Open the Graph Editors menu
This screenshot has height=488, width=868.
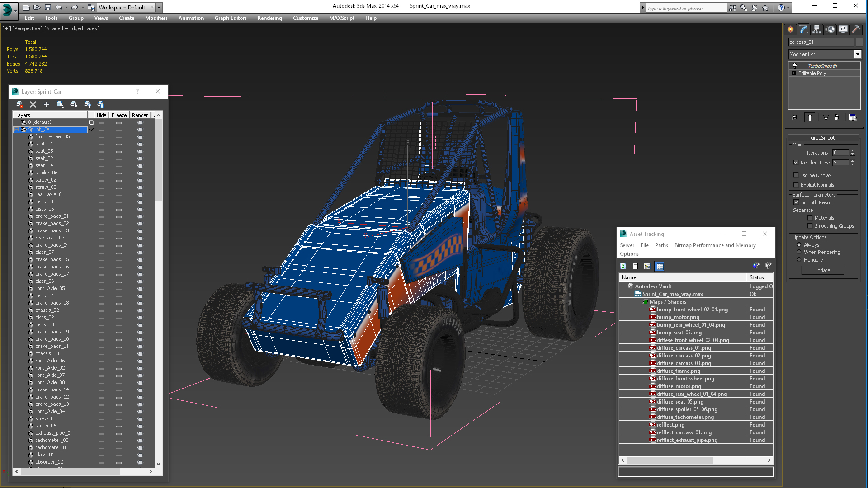231,18
